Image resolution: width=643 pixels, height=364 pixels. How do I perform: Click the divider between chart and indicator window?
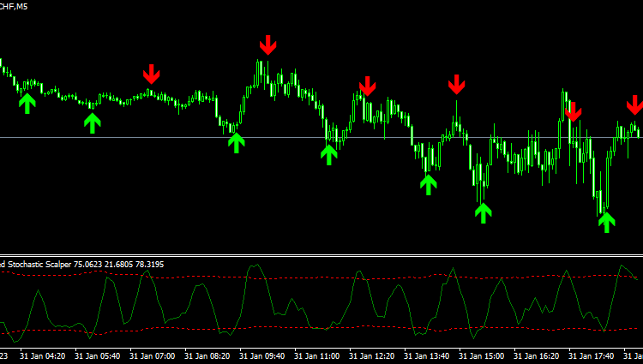coord(321,255)
